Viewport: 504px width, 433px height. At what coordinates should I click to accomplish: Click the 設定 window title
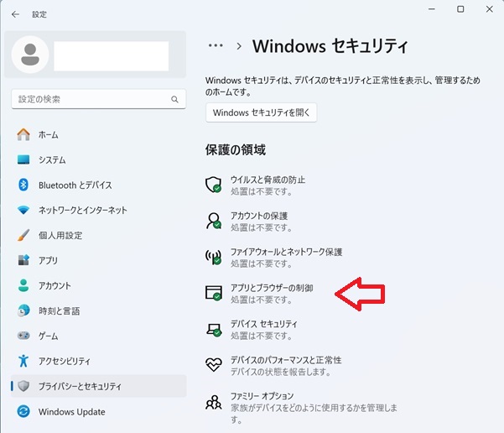[39, 14]
